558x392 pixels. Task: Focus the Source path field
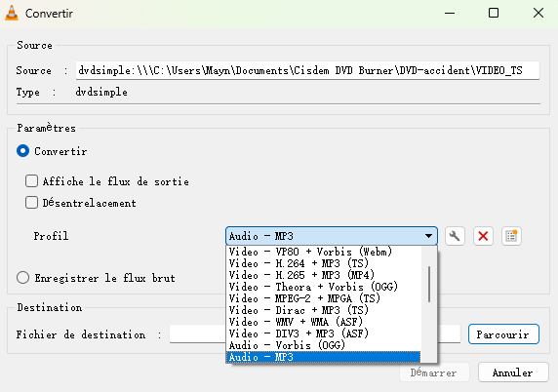(x=307, y=70)
